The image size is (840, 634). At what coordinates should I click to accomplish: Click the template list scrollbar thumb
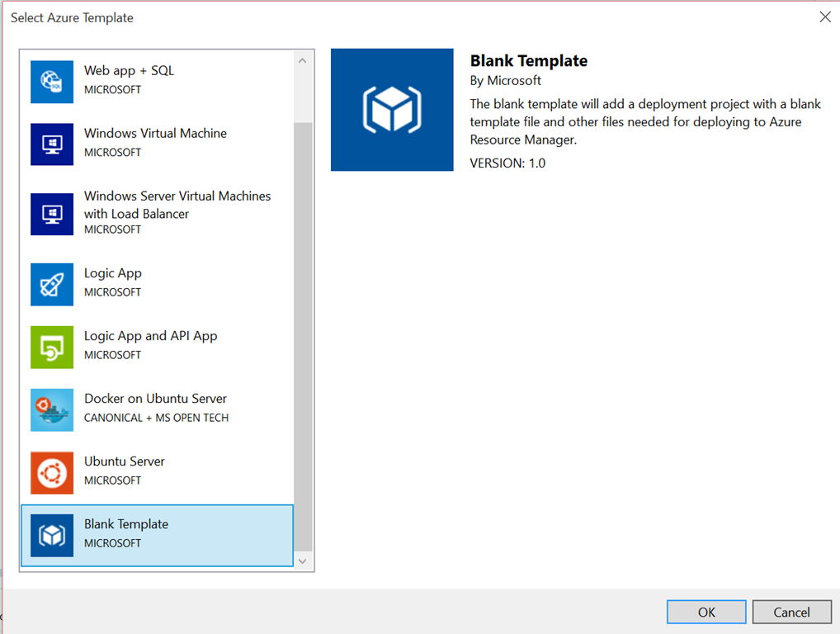[303, 337]
